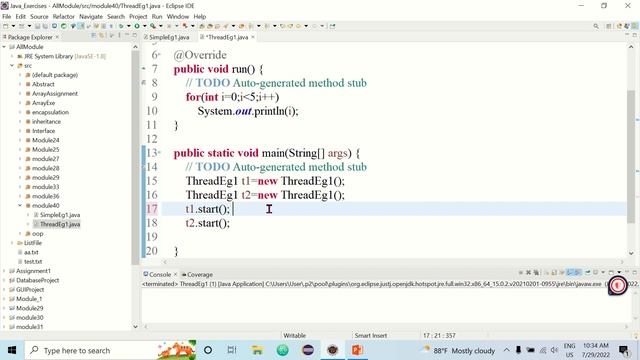Select the GUIProject project

click(30, 289)
